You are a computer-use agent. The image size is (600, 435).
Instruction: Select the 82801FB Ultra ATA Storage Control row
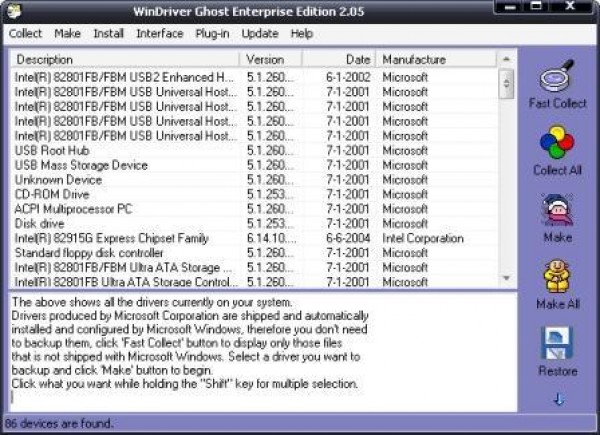[x=254, y=282]
